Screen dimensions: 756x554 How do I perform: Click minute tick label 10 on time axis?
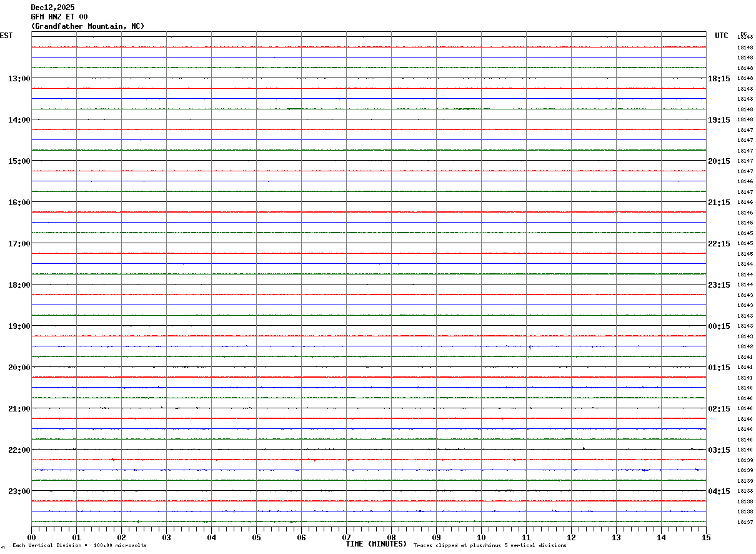(x=481, y=538)
